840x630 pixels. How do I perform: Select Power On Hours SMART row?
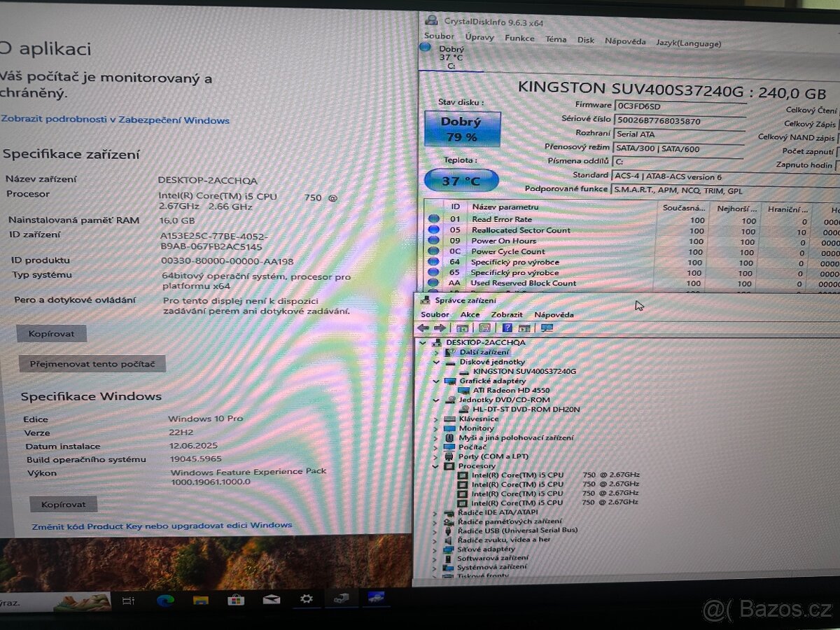pos(633,241)
